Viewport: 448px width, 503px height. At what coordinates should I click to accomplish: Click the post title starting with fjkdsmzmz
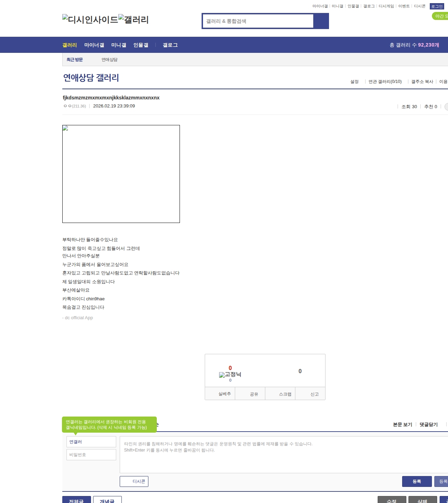(111, 98)
